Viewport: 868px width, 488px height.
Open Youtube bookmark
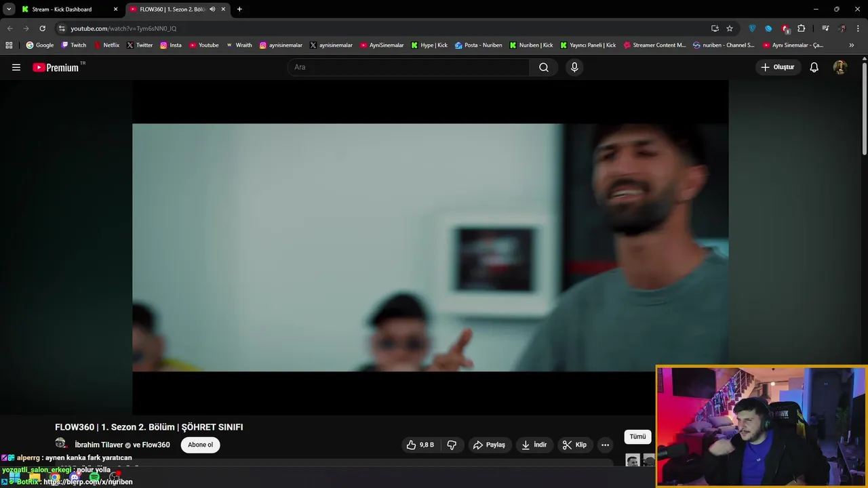pos(204,45)
